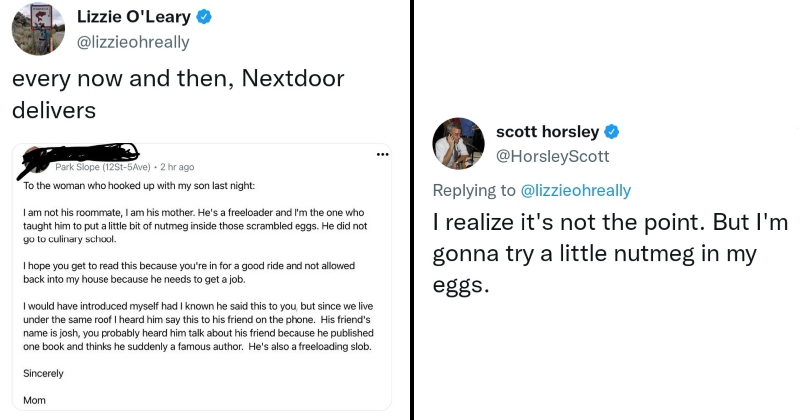
Task: Click the @lizzieohreally handle under Lizzie's name
Action: pos(133,42)
